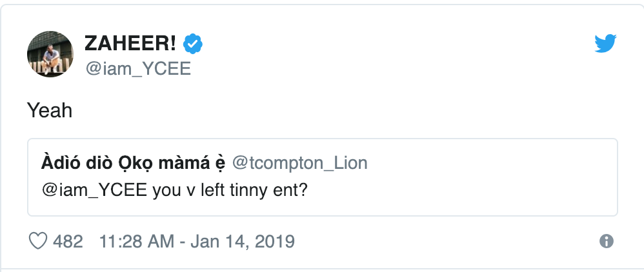Open the tweet info icon
Screen dimensions: 644x272
tap(606, 242)
